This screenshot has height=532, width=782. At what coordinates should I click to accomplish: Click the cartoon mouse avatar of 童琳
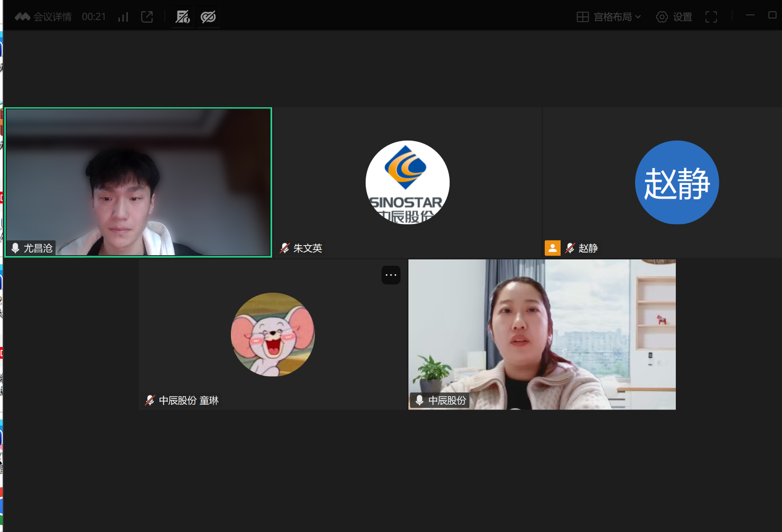pyautogui.click(x=273, y=334)
